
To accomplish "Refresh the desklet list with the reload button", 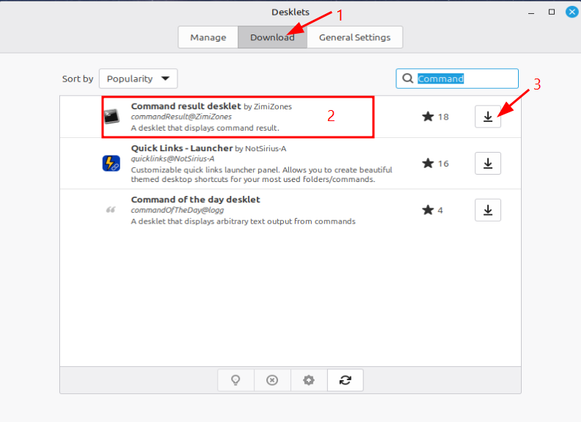I will click(x=345, y=380).
